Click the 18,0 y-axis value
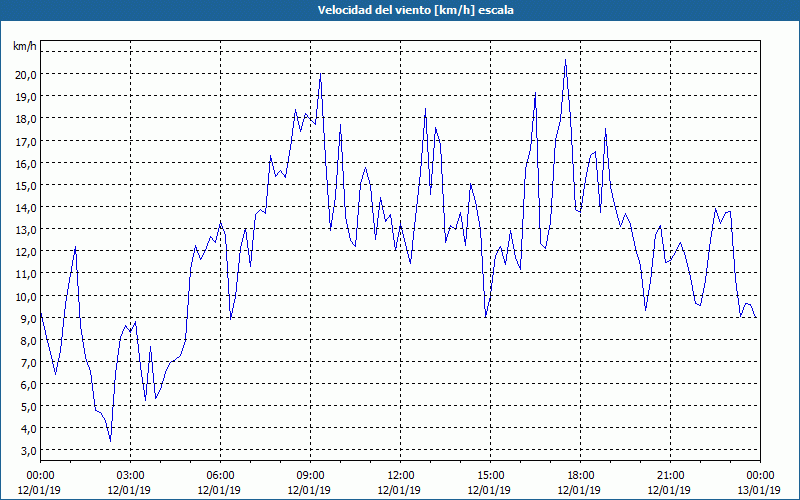800x500 pixels. [26, 119]
